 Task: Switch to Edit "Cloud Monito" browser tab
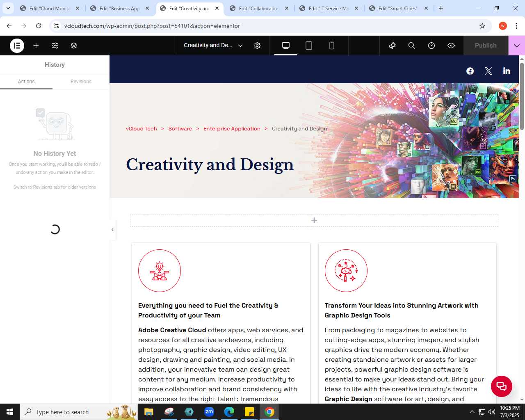coord(49,8)
